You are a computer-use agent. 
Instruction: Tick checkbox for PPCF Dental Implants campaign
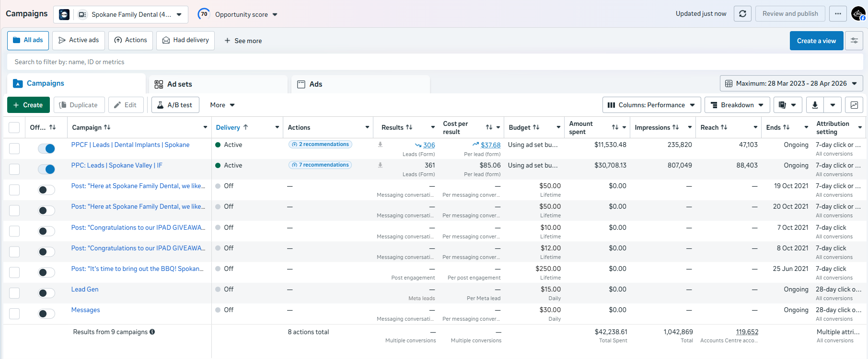click(14, 148)
